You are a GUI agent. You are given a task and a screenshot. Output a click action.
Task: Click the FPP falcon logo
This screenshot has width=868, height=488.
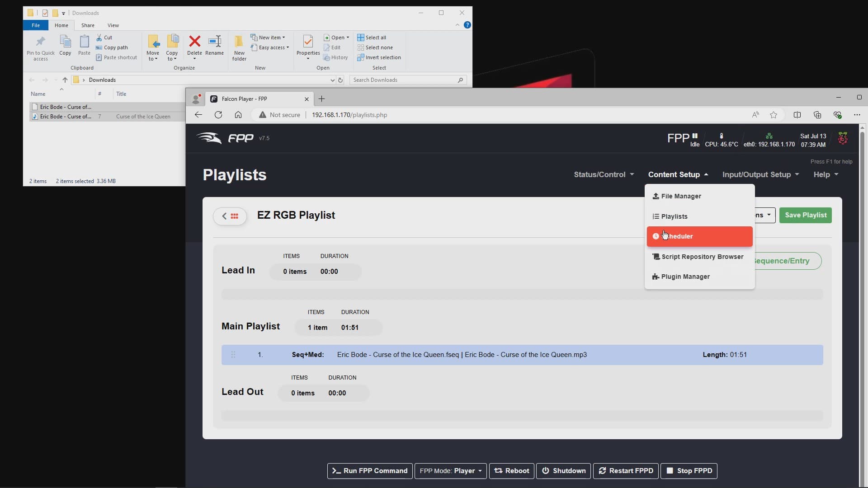point(209,138)
